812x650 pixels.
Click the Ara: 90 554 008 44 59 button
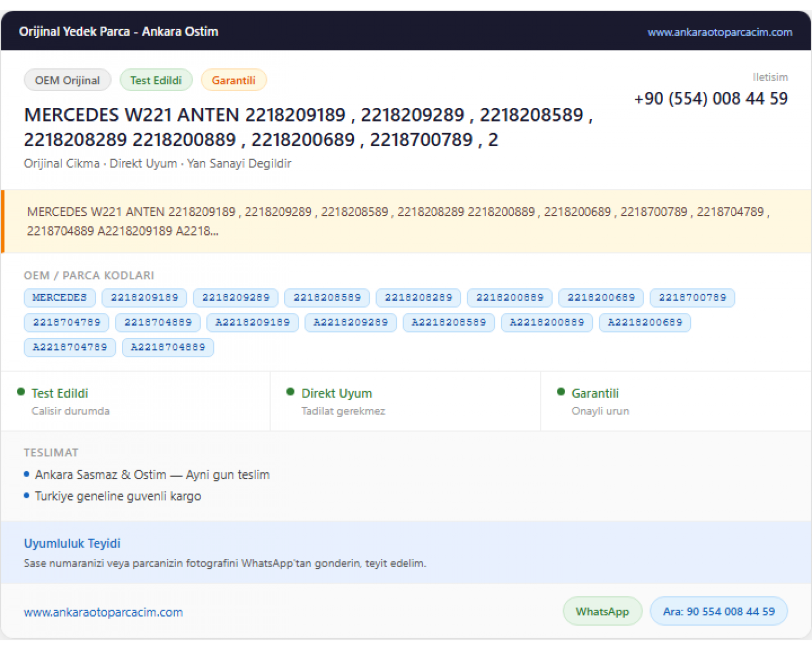point(719,611)
